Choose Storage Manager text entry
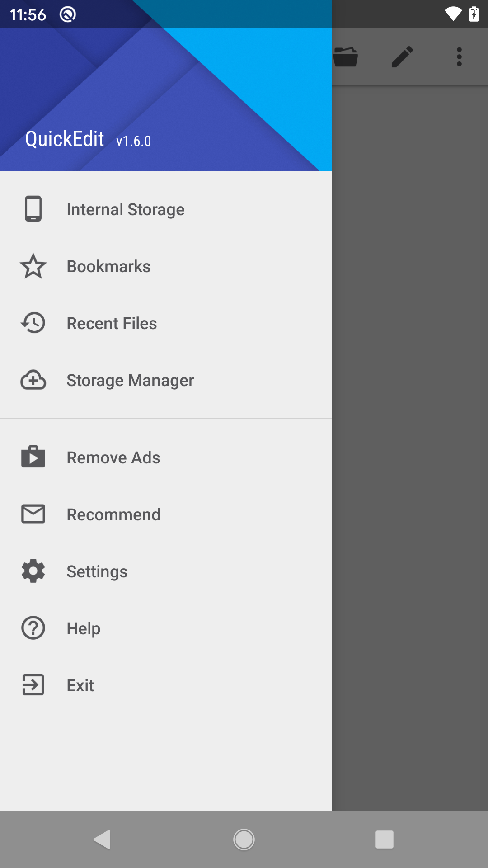The height and width of the screenshot is (868, 488). [130, 381]
